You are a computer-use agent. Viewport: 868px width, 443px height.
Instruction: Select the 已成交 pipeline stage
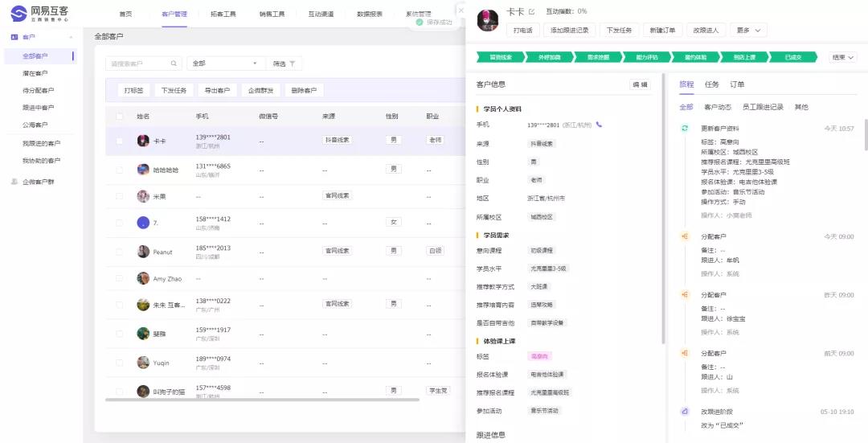(792, 57)
